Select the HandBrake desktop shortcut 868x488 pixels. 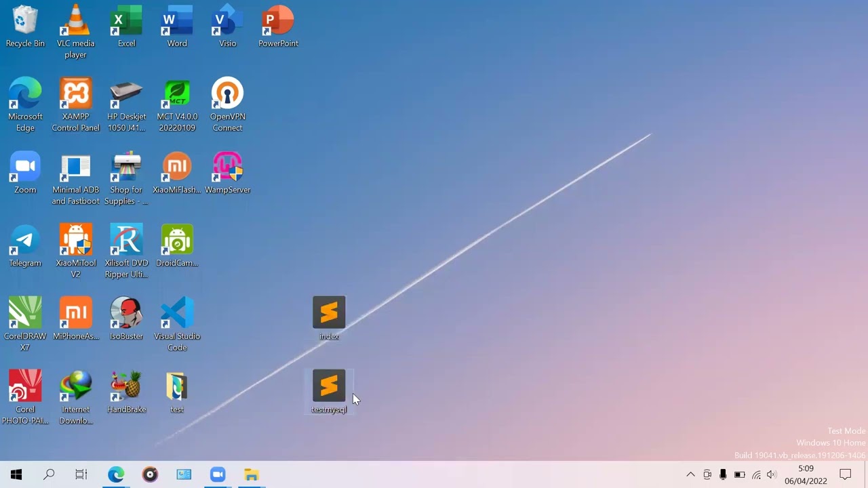pos(126,392)
